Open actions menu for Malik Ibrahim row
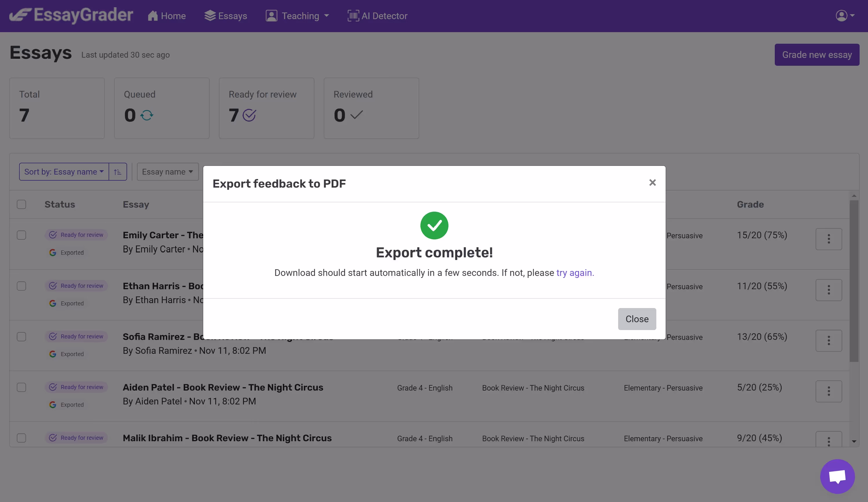Screen dimensions: 868x502 click(829, 439)
